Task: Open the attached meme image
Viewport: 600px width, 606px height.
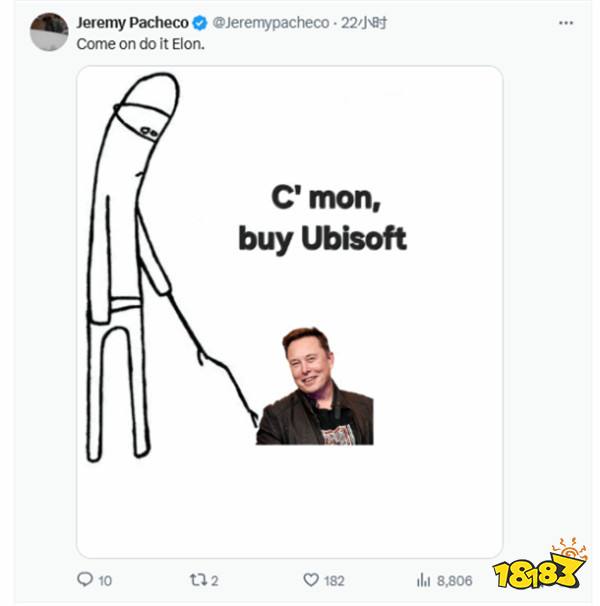Action: coord(290,312)
